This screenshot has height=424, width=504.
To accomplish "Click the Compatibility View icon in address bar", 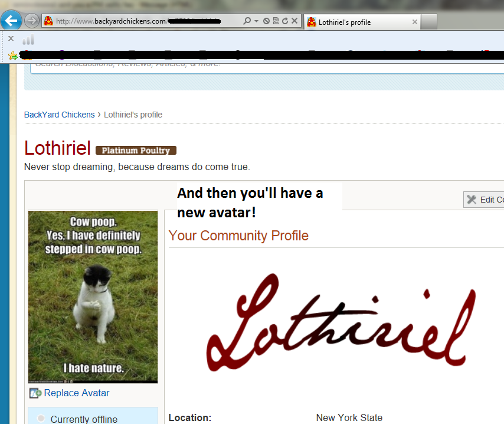I will [276, 21].
